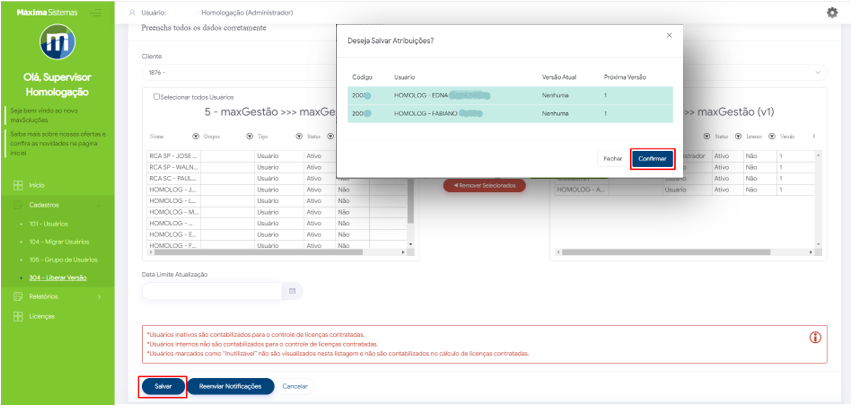This screenshot has width=857, height=410.
Task: Click the red info warning icon
Action: click(x=816, y=337)
